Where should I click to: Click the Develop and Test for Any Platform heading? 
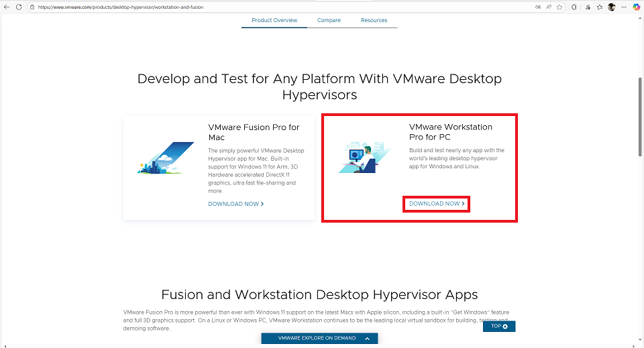coord(319,86)
